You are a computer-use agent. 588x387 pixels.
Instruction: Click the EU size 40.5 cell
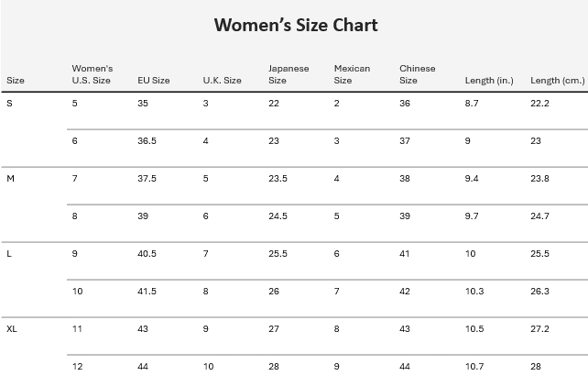[147, 254]
